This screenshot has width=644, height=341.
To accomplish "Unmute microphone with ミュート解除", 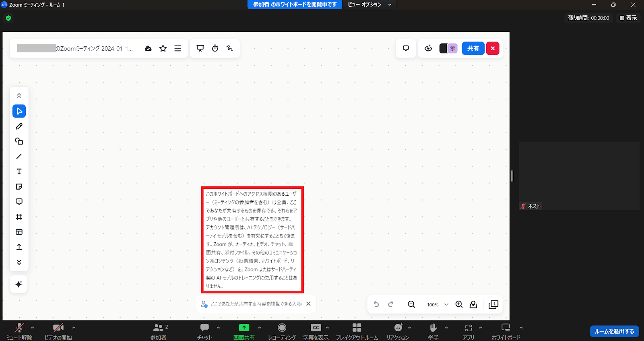I will (x=19, y=331).
